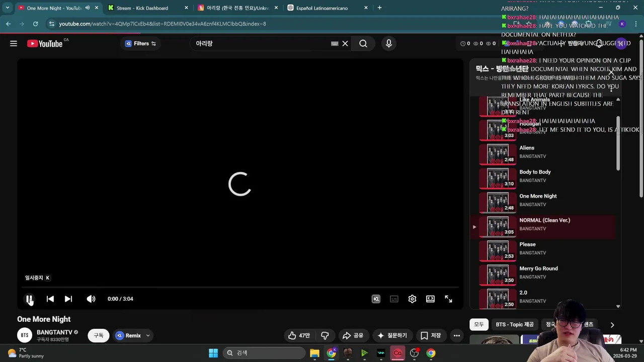Viewport: 644px width, 362px height.
Task: Open the Windows Start menu
Action: tap(213, 353)
